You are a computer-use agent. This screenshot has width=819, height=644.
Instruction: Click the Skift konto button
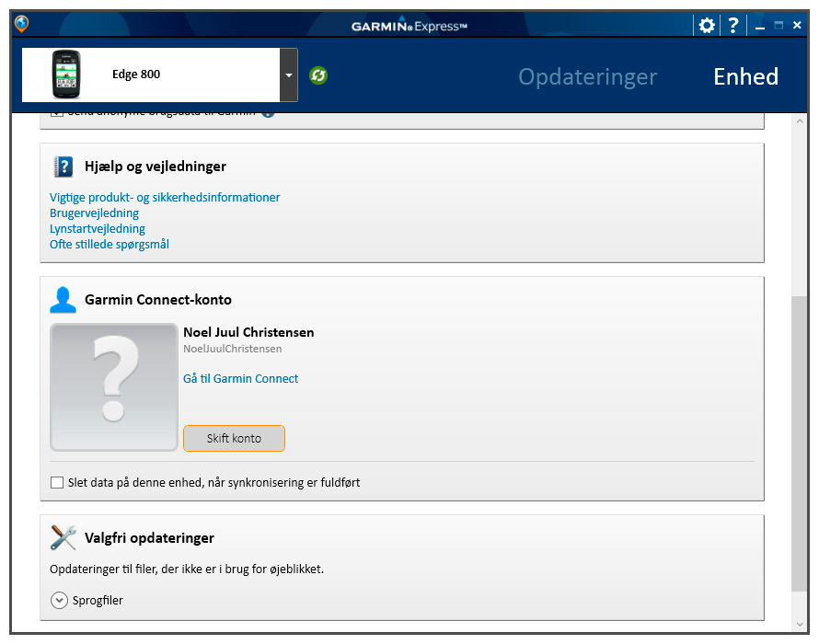(x=234, y=438)
